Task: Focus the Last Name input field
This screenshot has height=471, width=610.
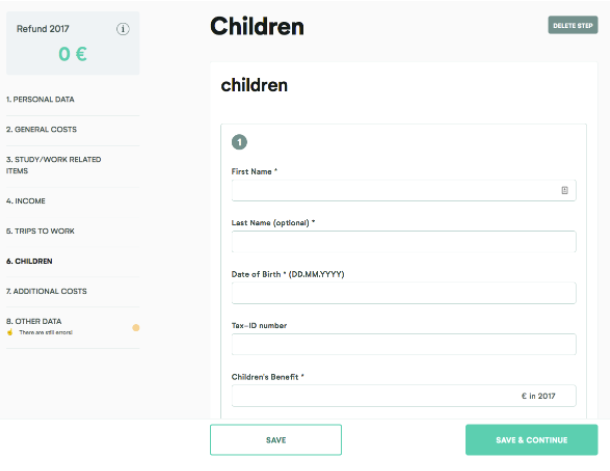Action: point(404,242)
